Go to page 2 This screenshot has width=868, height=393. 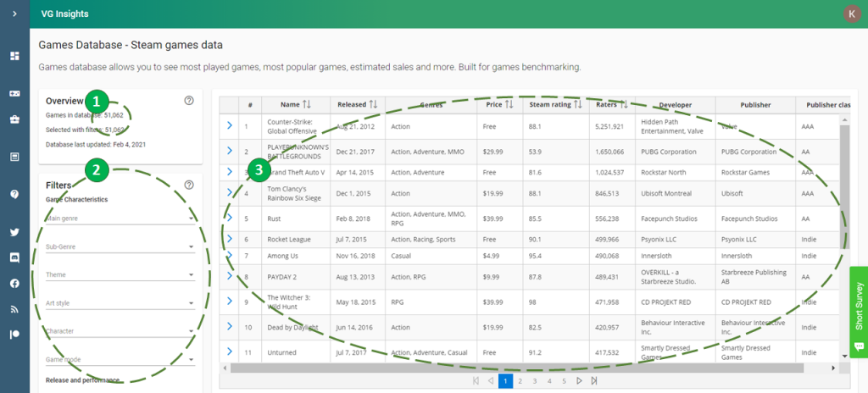[520, 381]
